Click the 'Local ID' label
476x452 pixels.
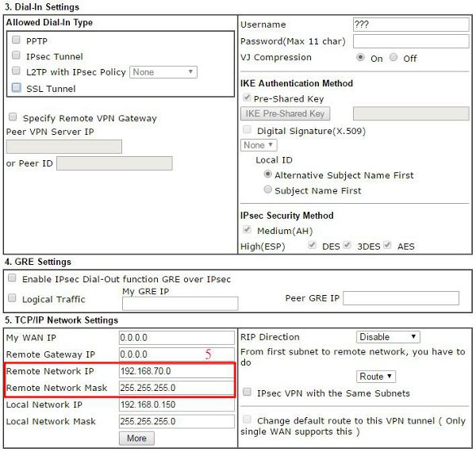coord(274,160)
